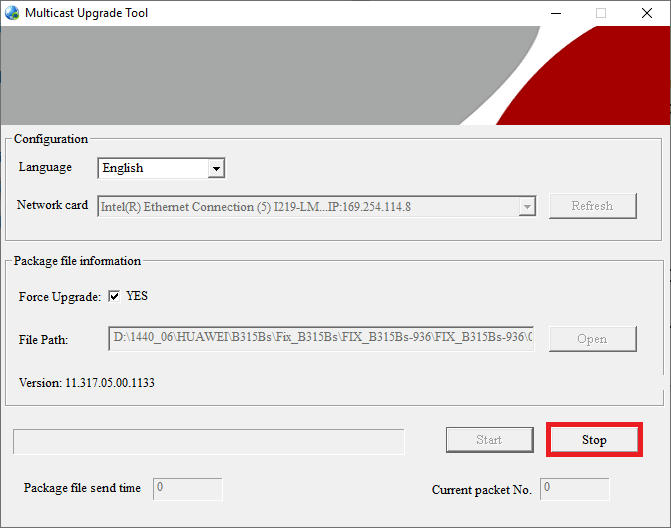This screenshot has height=528, width=671.
Task: Click the Force Upgrade label
Action: 60,297
